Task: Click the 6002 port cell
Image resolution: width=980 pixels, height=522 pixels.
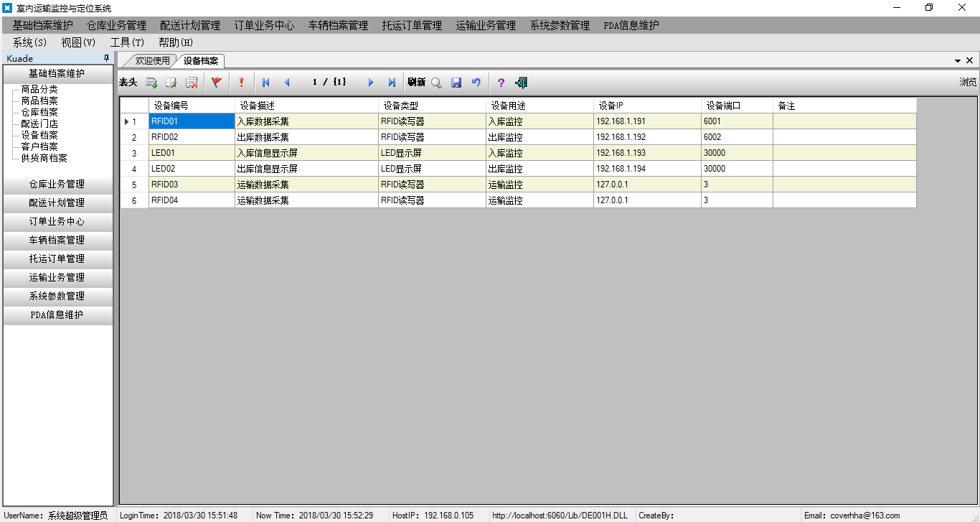Action: [x=737, y=137]
